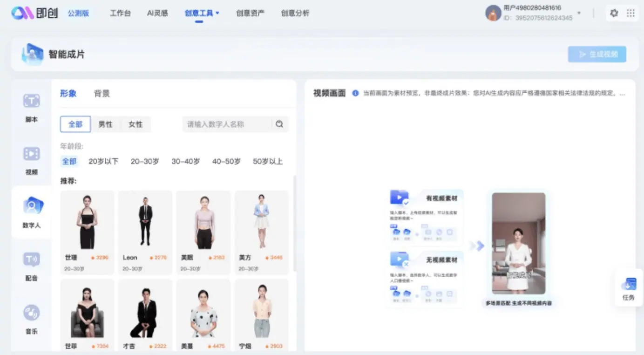
Task: Select the Leon digital human thumbnail
Action: pos(145,220)
